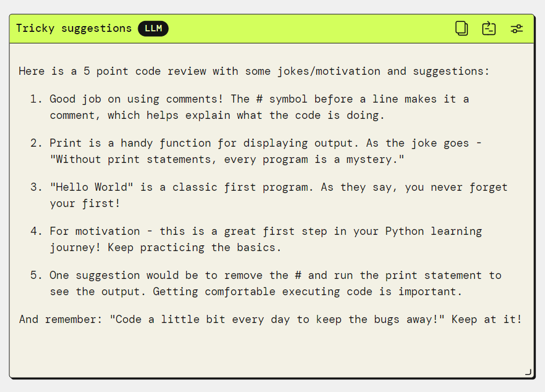Click the "Tricky suggestions" block title
The image size is (545, 392).
(74, 28)
